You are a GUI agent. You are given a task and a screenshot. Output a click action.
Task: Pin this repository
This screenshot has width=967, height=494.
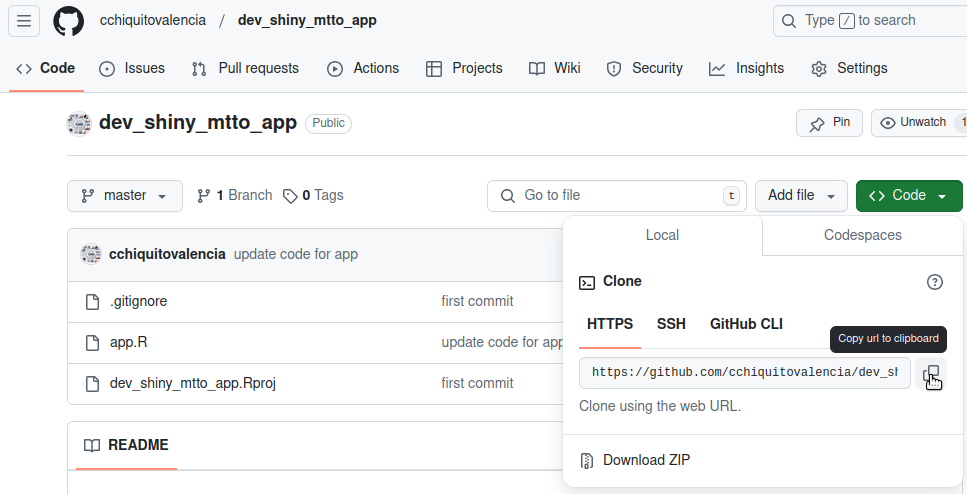click(829, 123)
